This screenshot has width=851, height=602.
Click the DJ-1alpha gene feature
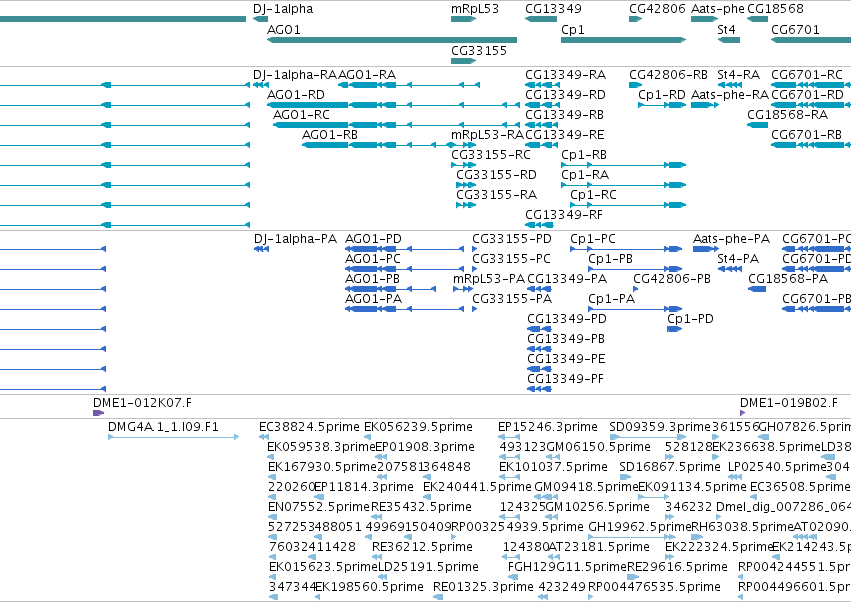pos(261,19)
